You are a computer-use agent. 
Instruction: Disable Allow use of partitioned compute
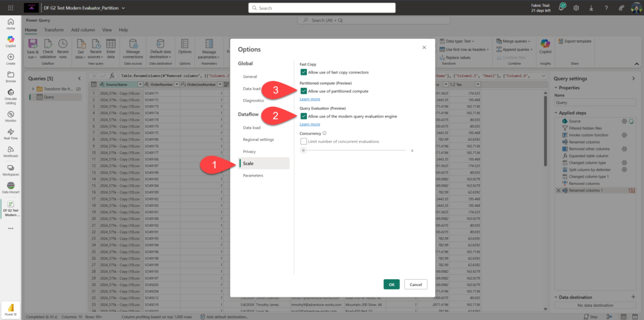point(304,91)
